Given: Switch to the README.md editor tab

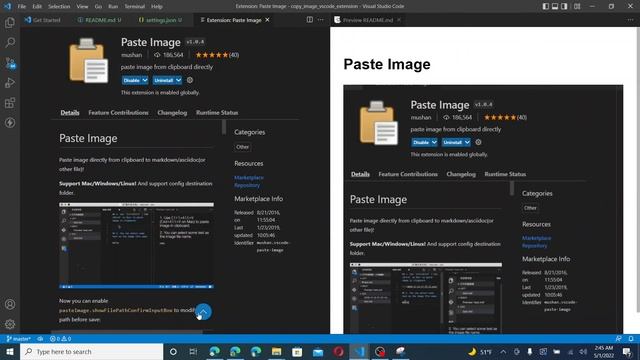Looking at the screenshot, I should [100, 20].
